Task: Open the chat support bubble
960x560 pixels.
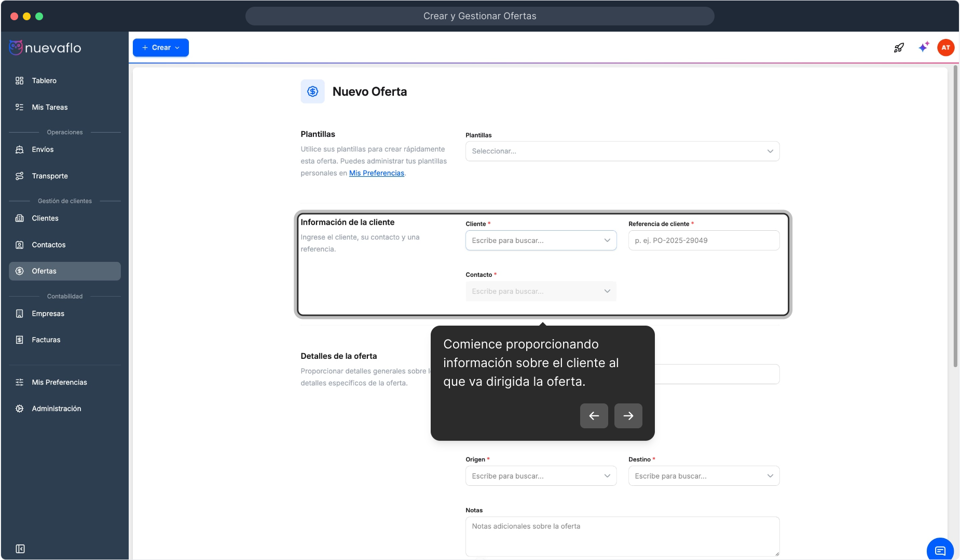Action: point(940,550)
